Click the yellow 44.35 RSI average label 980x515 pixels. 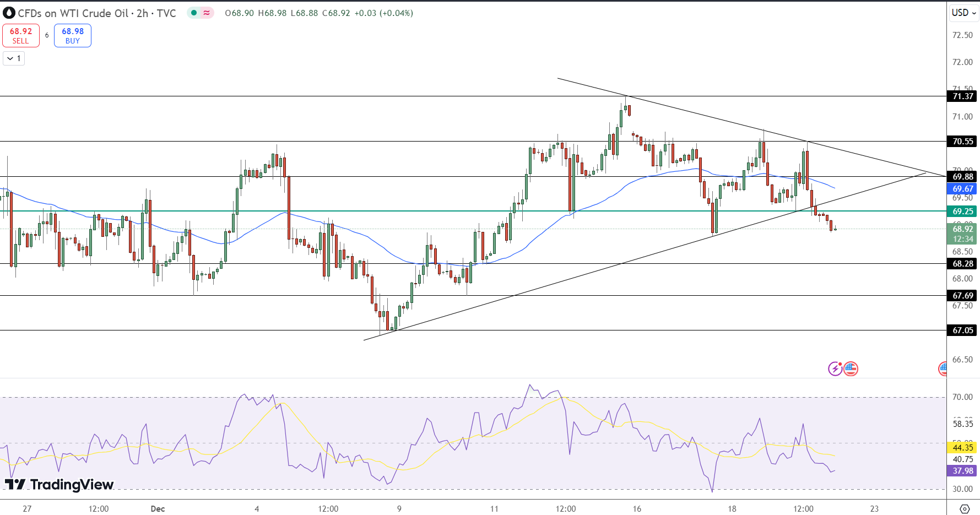[963, 448]
